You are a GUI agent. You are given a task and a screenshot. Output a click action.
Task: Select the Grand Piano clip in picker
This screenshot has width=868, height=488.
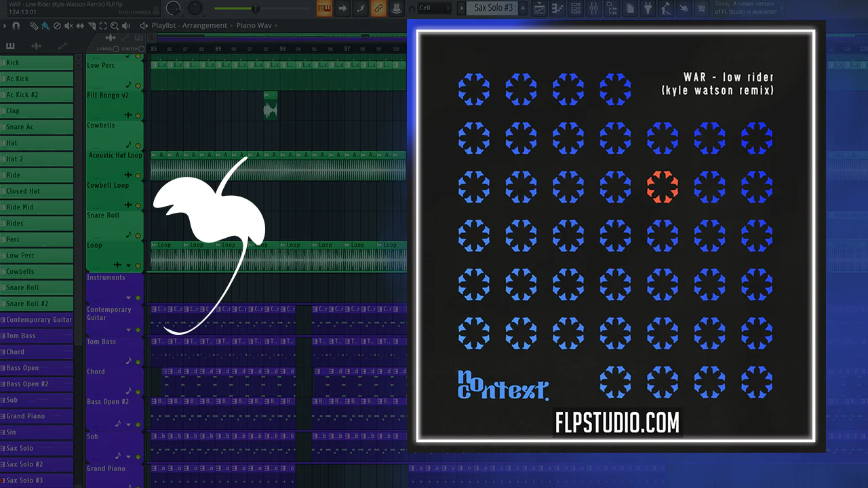[37, 416]
